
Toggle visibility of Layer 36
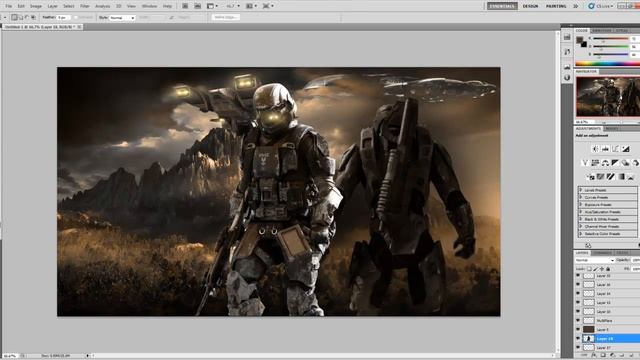[578, 284]
